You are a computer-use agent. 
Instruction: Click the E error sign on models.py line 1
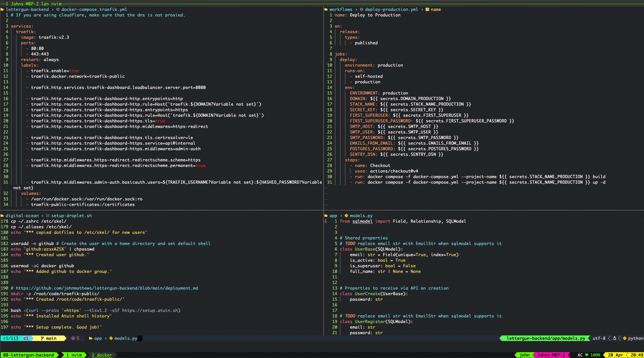point(326,221)
